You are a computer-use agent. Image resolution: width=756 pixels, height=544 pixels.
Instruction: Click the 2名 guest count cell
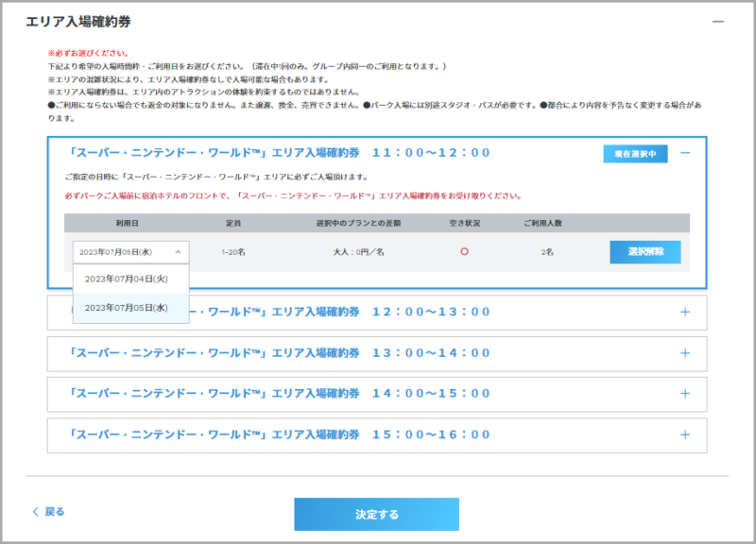coord(547,252)
